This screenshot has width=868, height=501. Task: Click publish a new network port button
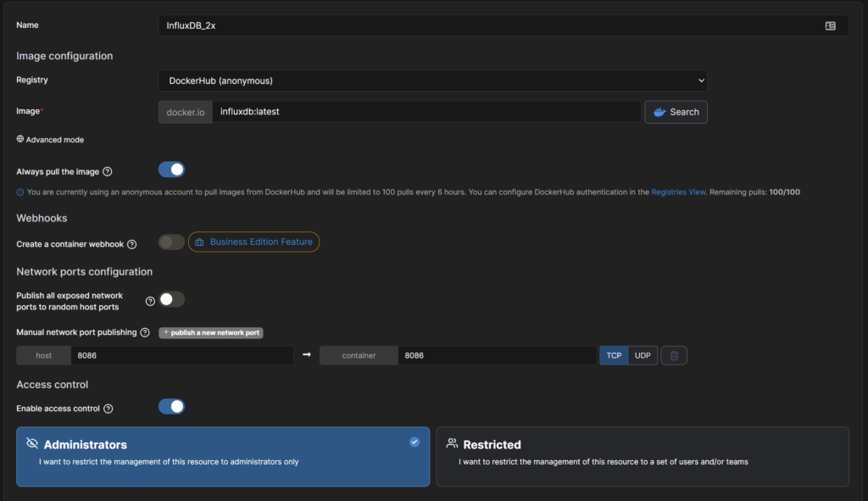(210, 333)
